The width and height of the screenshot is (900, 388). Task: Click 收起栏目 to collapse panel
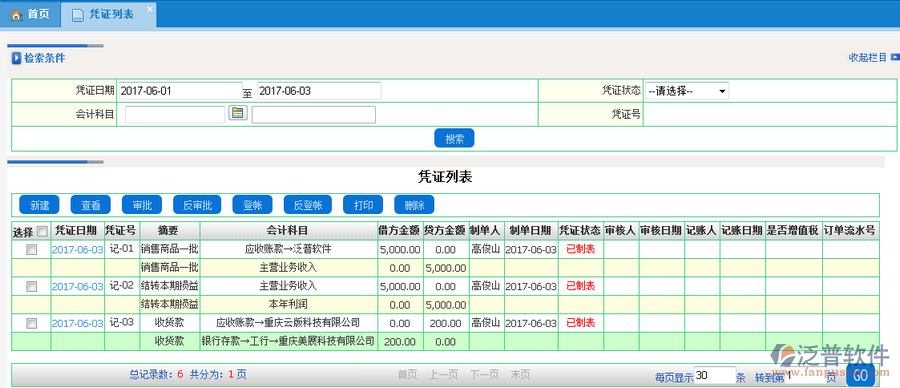click(868, 57)
